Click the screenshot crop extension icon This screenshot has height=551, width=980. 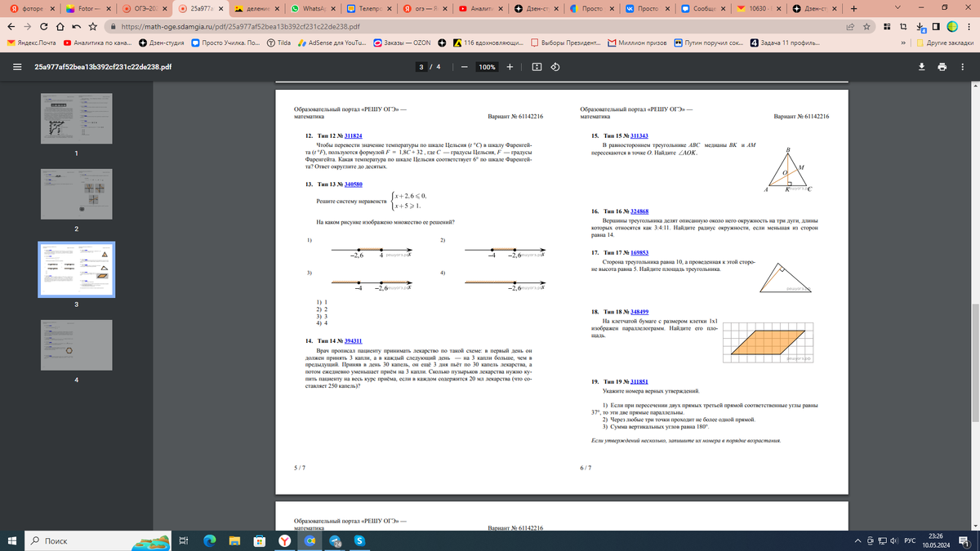(x=902, y=26)
